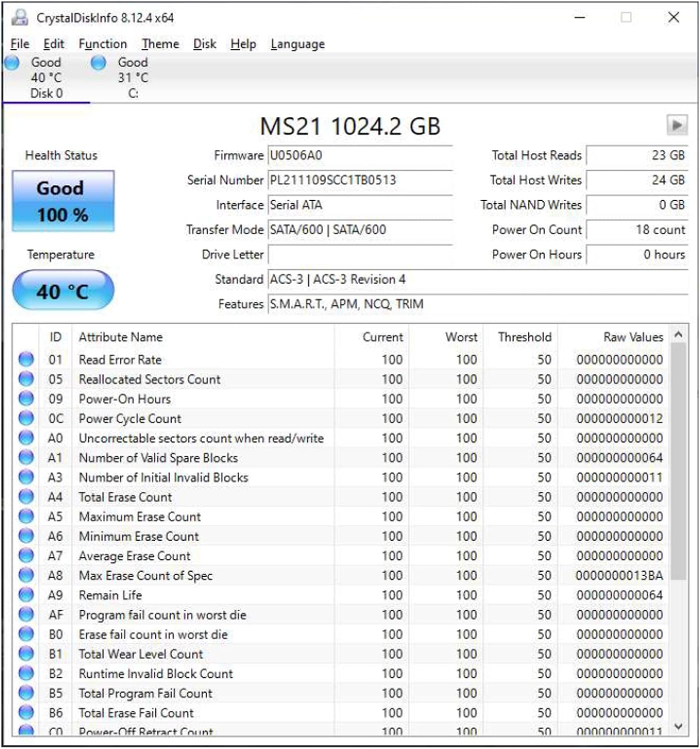
Task: Click the Total NAND Writes value 0 GB
Action: click(637, 205)
